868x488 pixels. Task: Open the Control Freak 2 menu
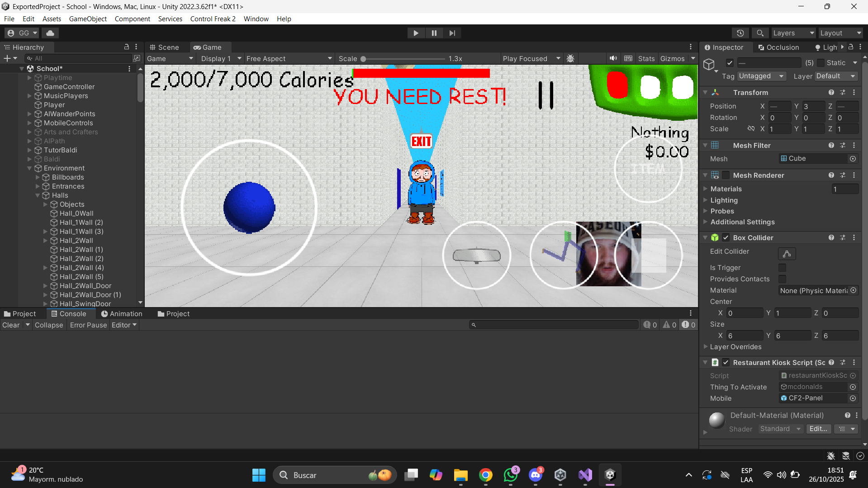pyautogui.click(x=213, y=19)
